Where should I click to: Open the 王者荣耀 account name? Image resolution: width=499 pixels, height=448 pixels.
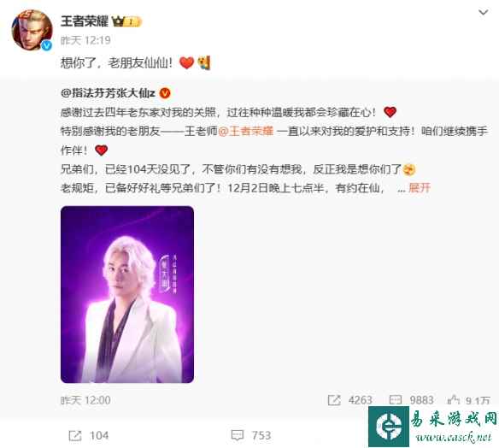click(x=85, y=21)
